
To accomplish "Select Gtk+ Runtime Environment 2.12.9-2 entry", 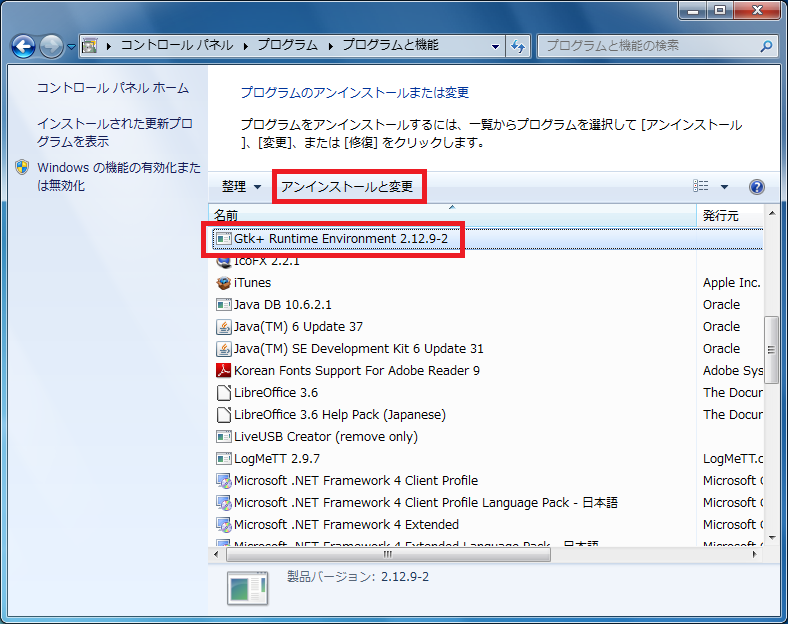I will [x=340, y=239].
